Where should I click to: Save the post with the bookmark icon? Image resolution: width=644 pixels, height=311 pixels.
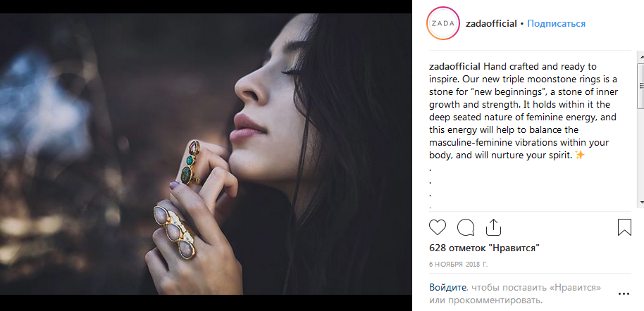point(624,227)
